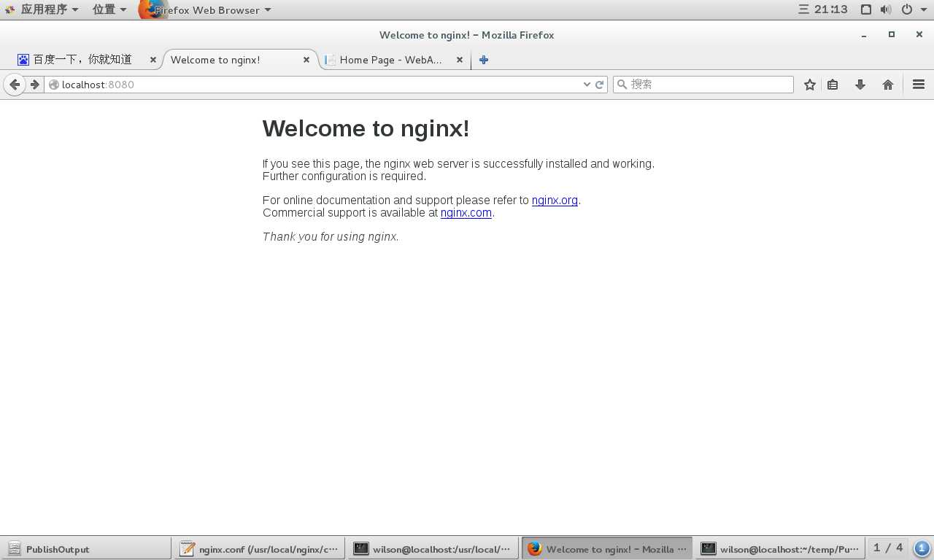934x560 pixels.
Task: Select Welcome to nginx! Firefox taskbar entry
Action: pyautogui.click(x=607, y=549)
